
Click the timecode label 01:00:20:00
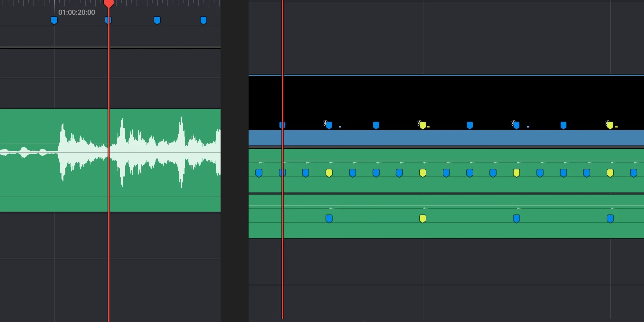(x=76, y=12)
